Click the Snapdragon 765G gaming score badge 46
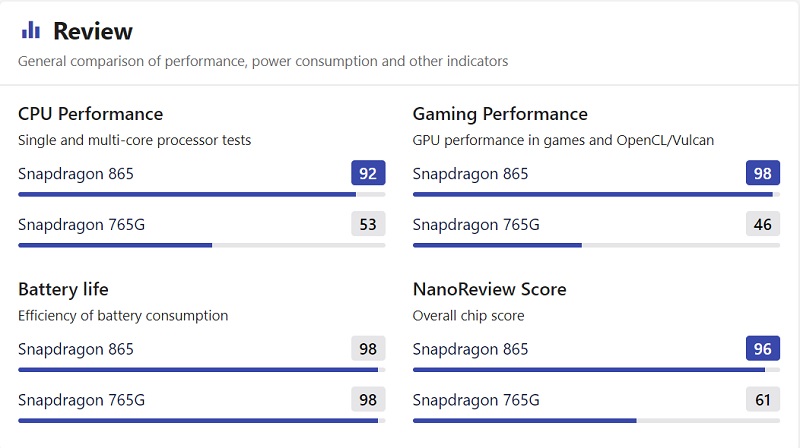Screen dimensions: 800x448 pos(763,224)
